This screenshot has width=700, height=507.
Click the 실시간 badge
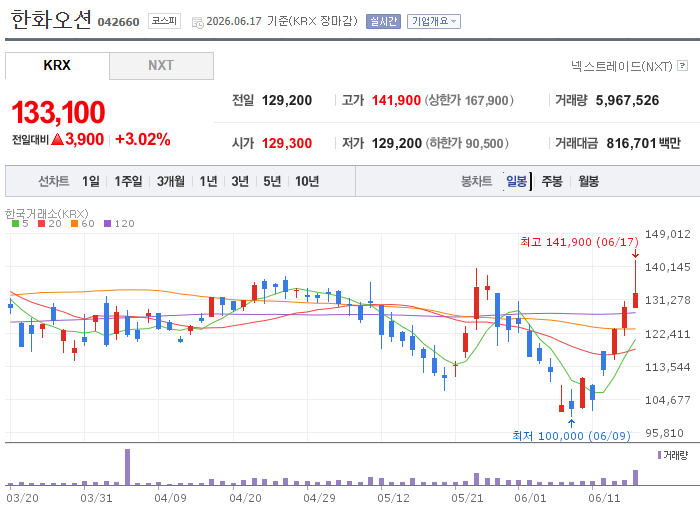click(x=383, y=21)
